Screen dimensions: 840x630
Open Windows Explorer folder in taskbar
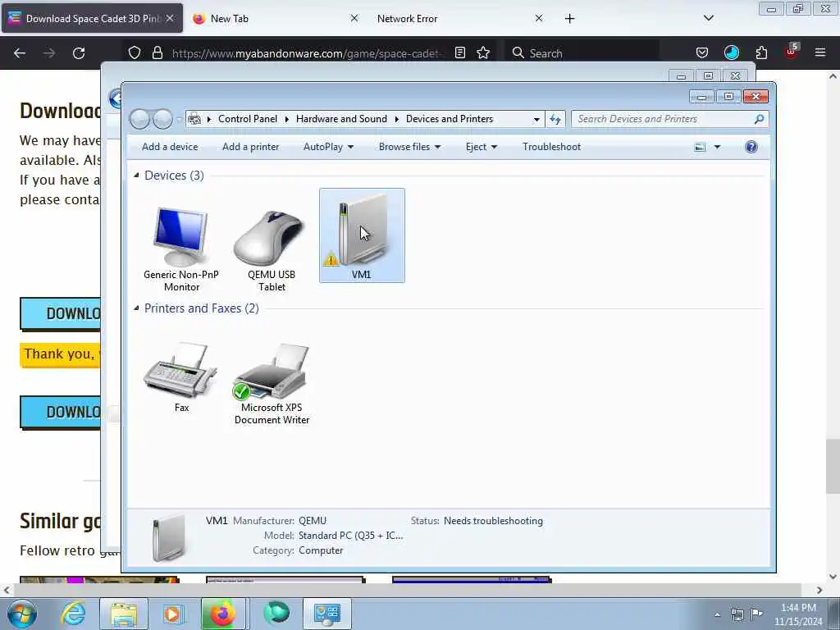tap(124, 614)
